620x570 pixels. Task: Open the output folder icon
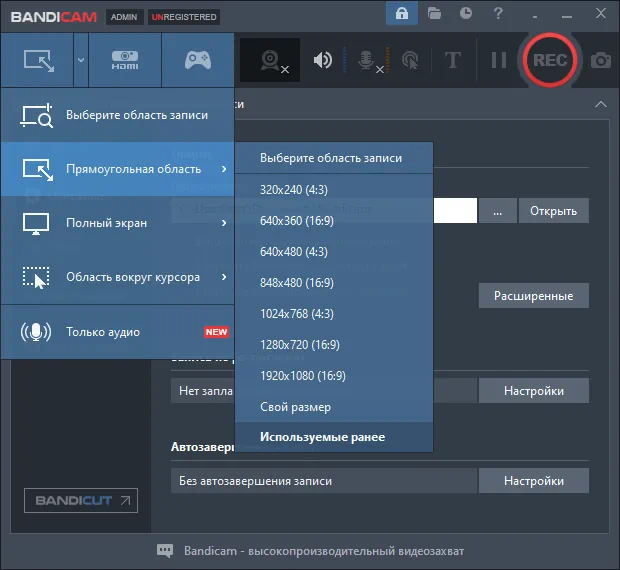[434, 14]
